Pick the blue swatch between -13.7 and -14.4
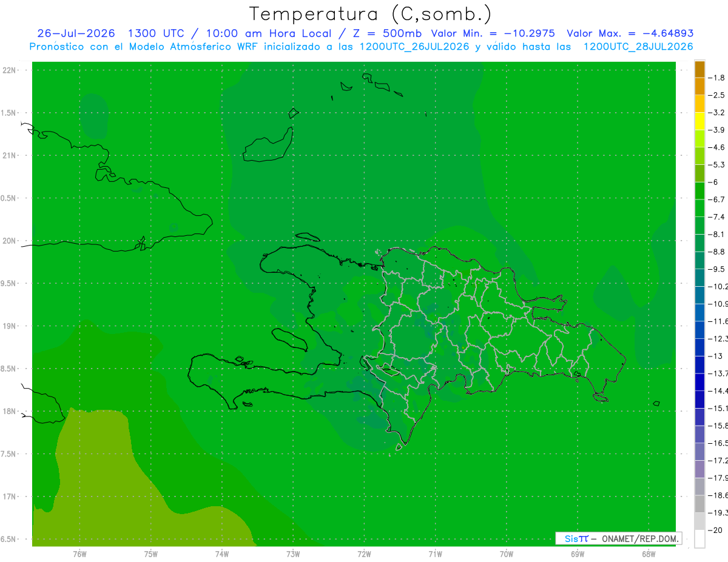The width and height of the screenshot is (728, 562). pyautogui.click(x=699, y=382)
